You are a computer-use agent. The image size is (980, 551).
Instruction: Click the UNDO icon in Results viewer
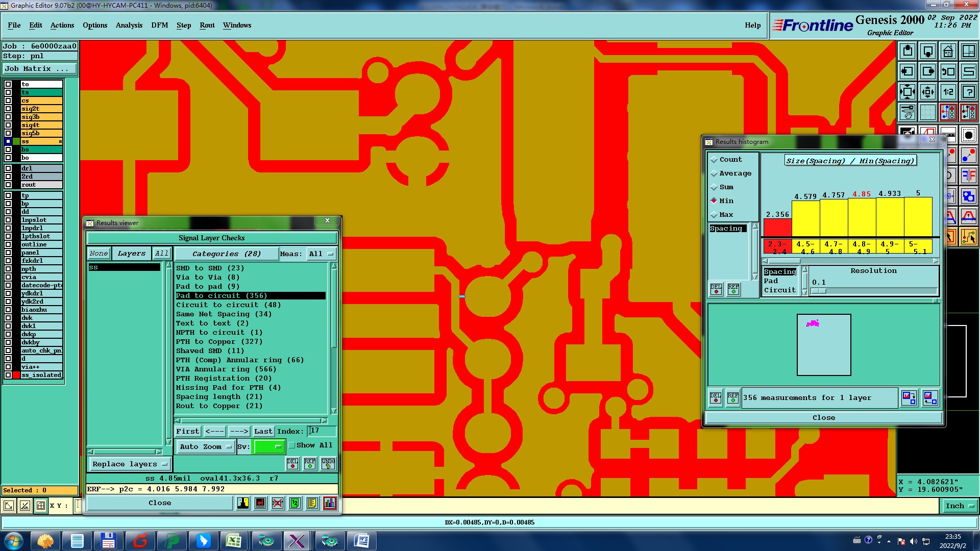pos(328,463)
